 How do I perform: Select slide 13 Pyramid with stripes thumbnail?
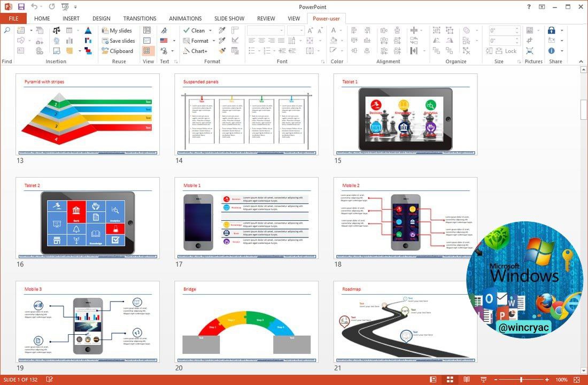pyautogui.click(x=87, y=114)
